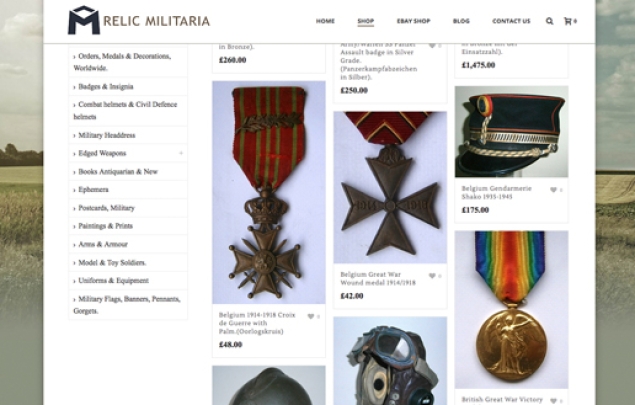Open the Croix de Guerre medal thumbnail

269,192
